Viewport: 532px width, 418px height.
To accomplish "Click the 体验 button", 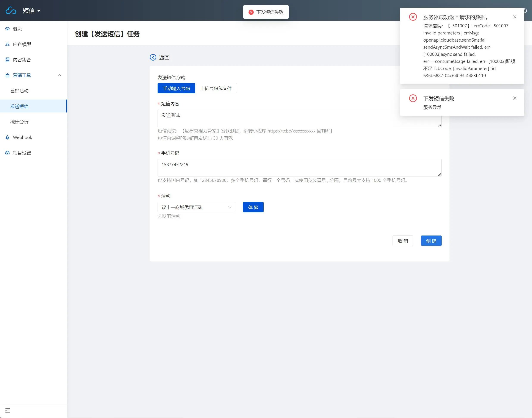I will pyautogui.click(x=253, y=207).
